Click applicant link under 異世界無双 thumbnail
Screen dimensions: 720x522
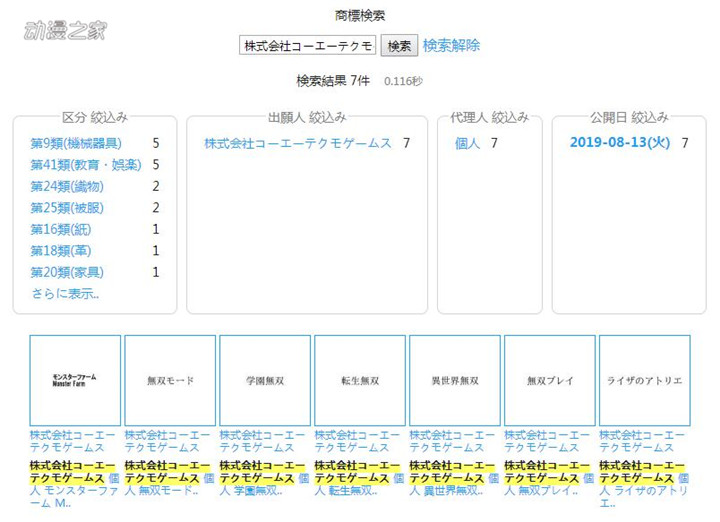(x=452, y=441)
